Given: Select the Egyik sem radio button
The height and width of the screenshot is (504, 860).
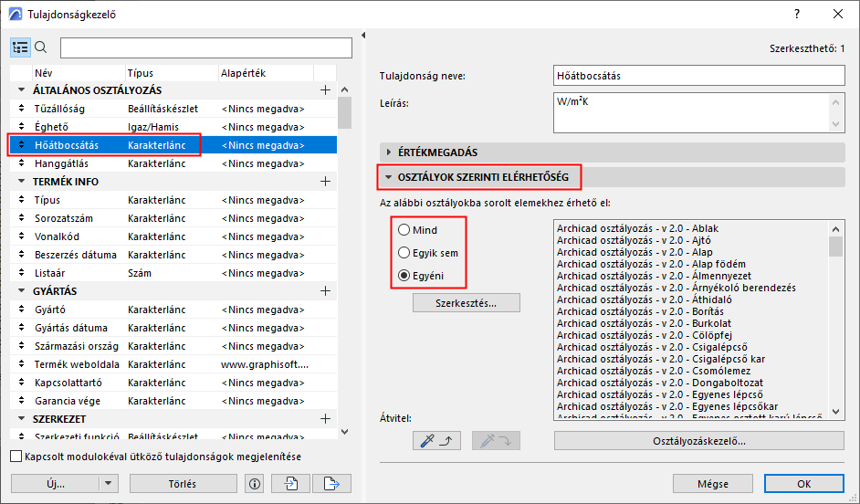Looking at the screenshot, I should click(x=404, y=252).
